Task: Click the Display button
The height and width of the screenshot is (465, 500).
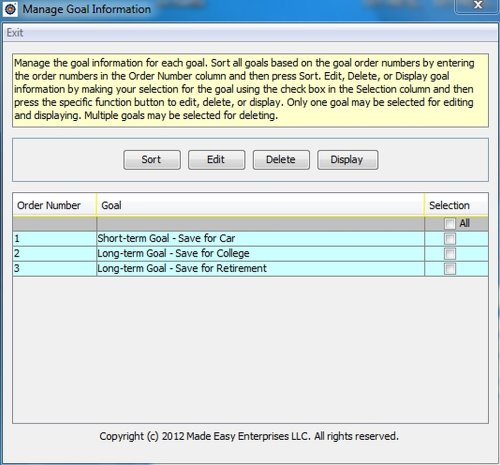Action: (x=347, y=160)
